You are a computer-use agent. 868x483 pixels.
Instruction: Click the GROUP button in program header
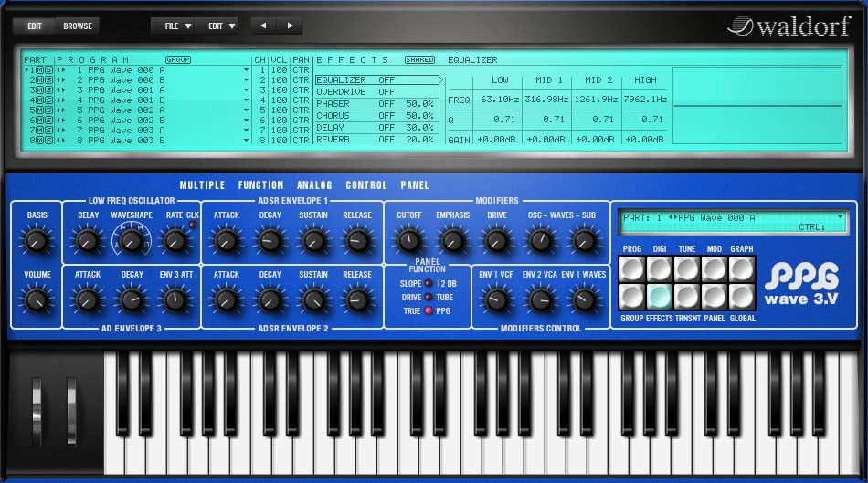177,59
